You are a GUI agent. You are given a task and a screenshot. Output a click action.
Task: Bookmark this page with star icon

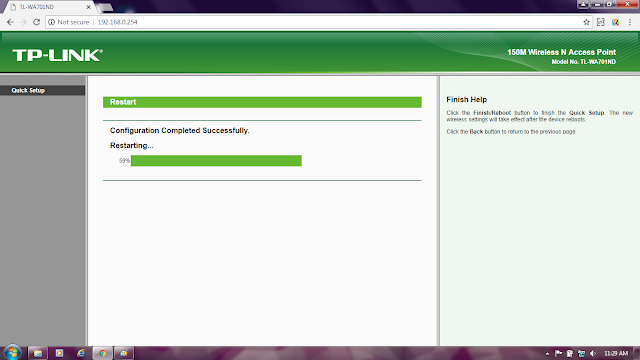587,22
